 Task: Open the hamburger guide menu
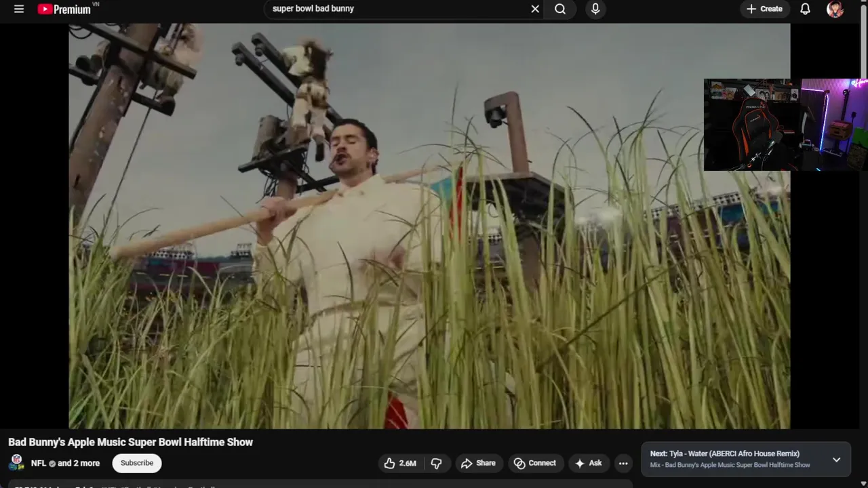[x=19, y=9]
